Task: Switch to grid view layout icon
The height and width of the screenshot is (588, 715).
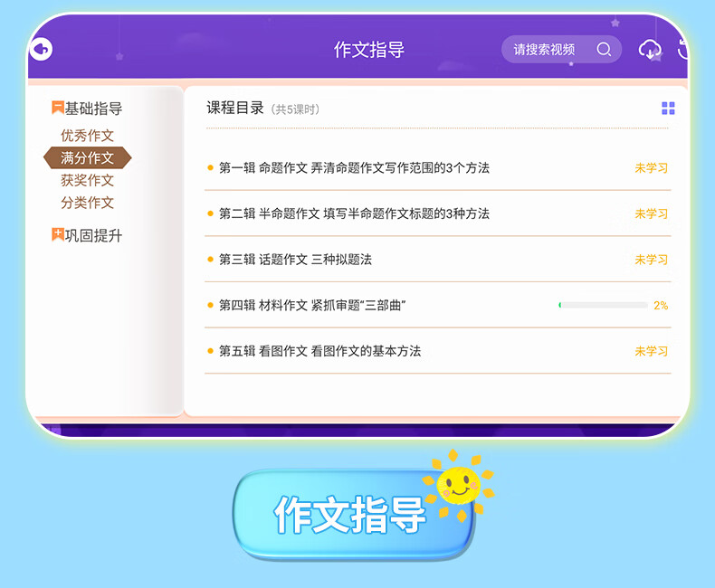Action: point(668,109)
